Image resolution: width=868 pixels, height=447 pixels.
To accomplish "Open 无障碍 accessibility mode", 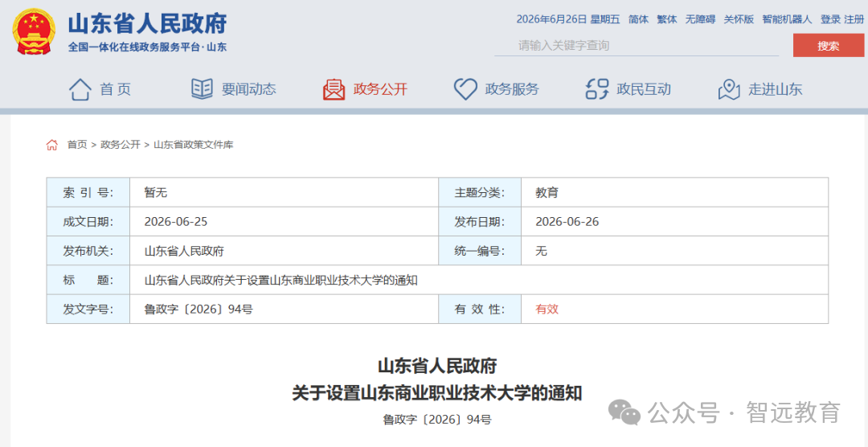I will 700,18.
